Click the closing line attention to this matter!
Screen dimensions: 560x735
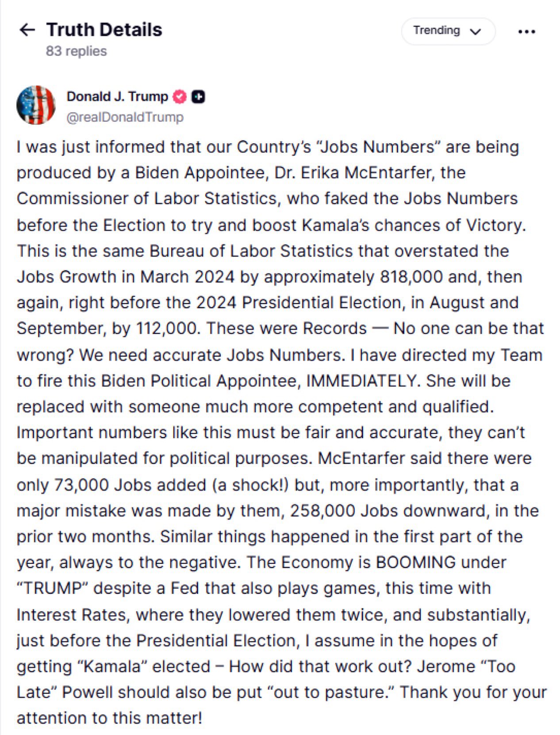click(x=109, y=718)
